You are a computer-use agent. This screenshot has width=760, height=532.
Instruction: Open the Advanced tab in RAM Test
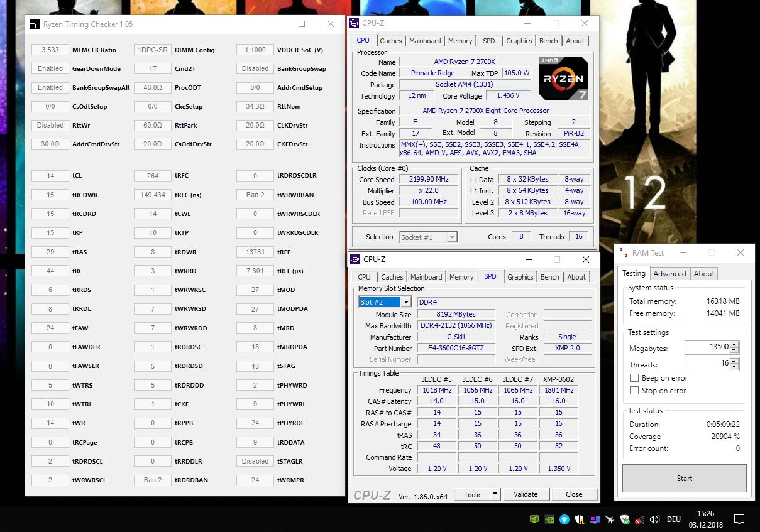(669, 274)
